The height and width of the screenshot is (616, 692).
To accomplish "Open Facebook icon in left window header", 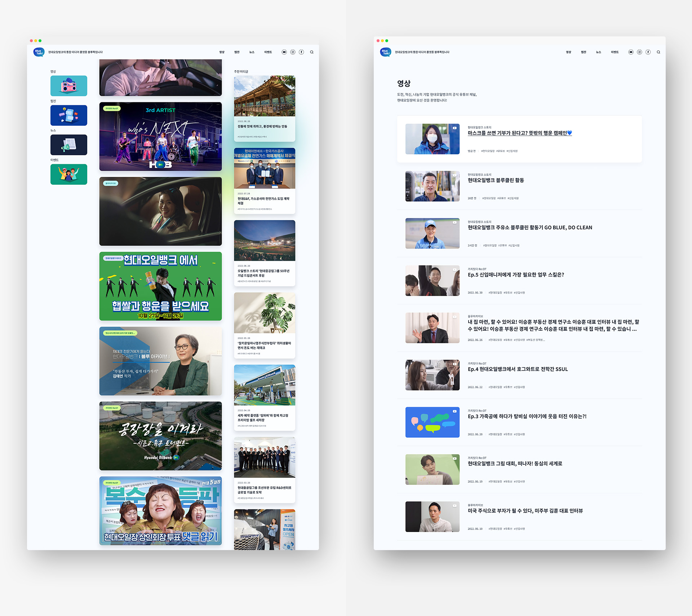I will (301, 52).
